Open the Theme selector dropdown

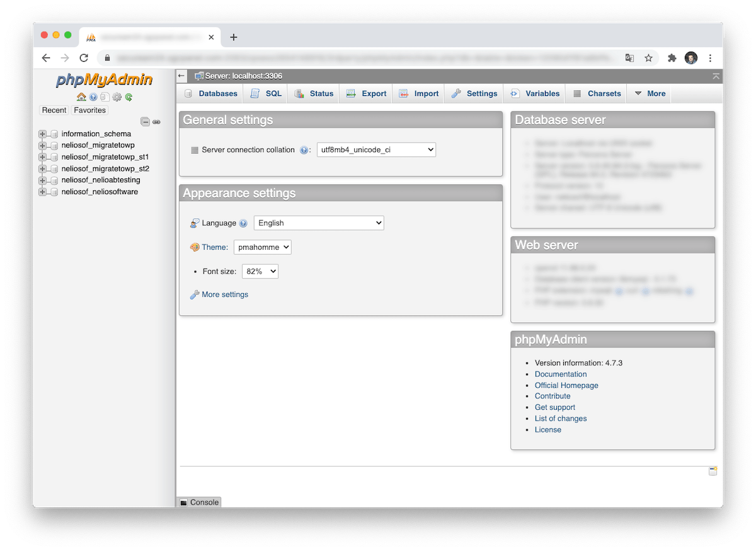262,247
